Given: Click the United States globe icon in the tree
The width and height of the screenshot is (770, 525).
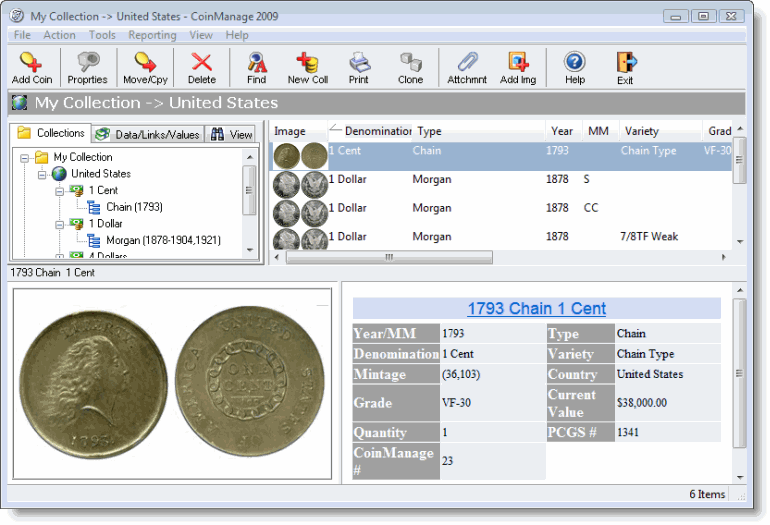Looking at the screenshot, I should pyautogui.click(x=59, y=173).
